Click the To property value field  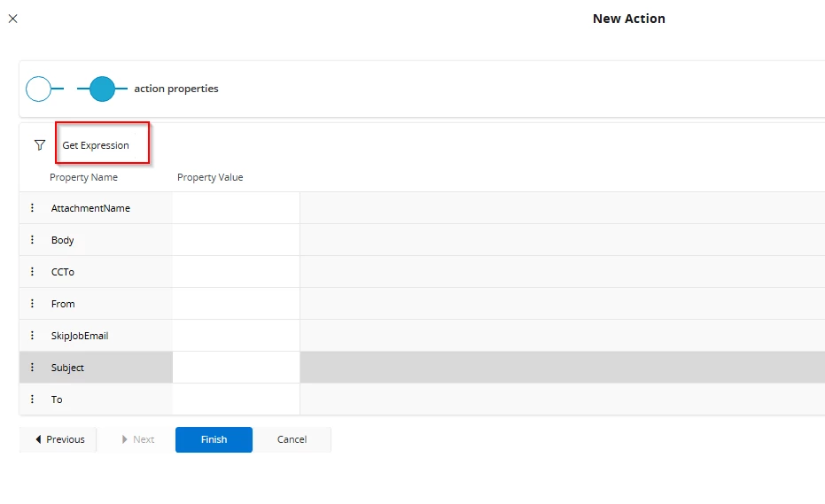[x=236, y=399]
